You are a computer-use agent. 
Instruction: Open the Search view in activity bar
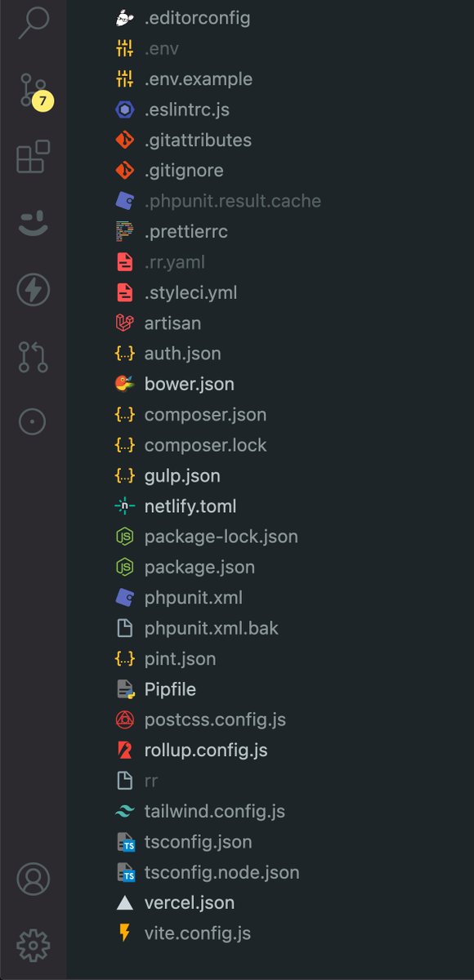34,21
